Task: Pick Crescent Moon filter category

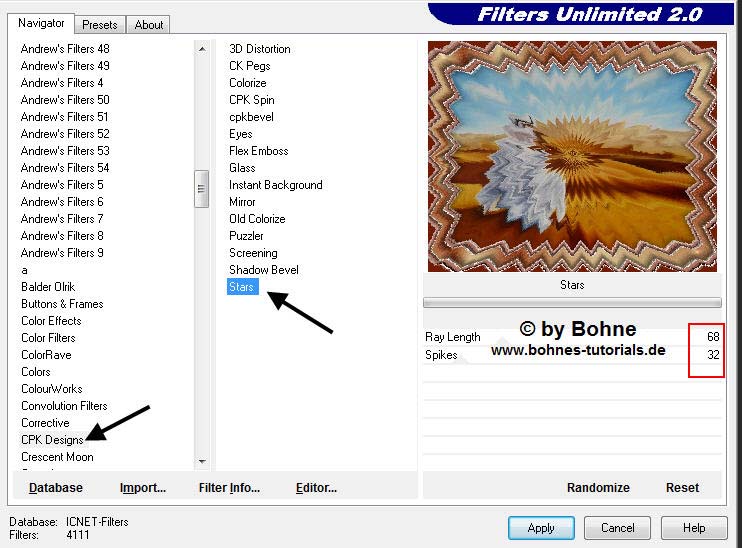Action: pos(57,457)
